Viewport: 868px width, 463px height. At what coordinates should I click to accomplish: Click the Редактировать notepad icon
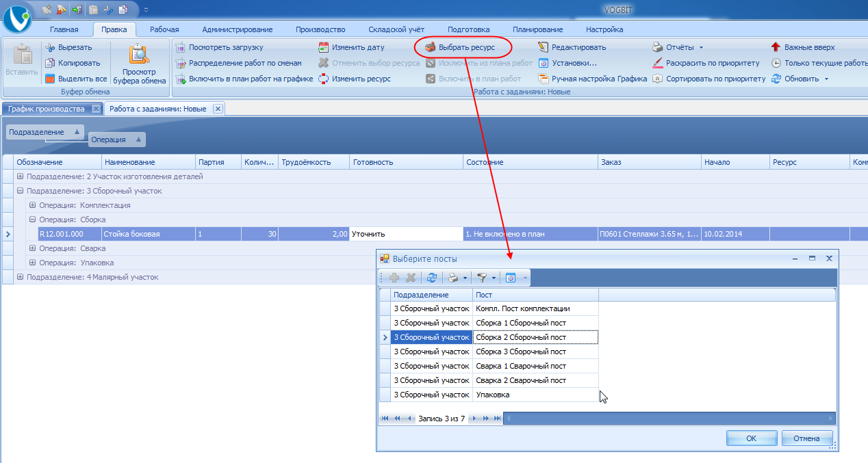[544, 47]
